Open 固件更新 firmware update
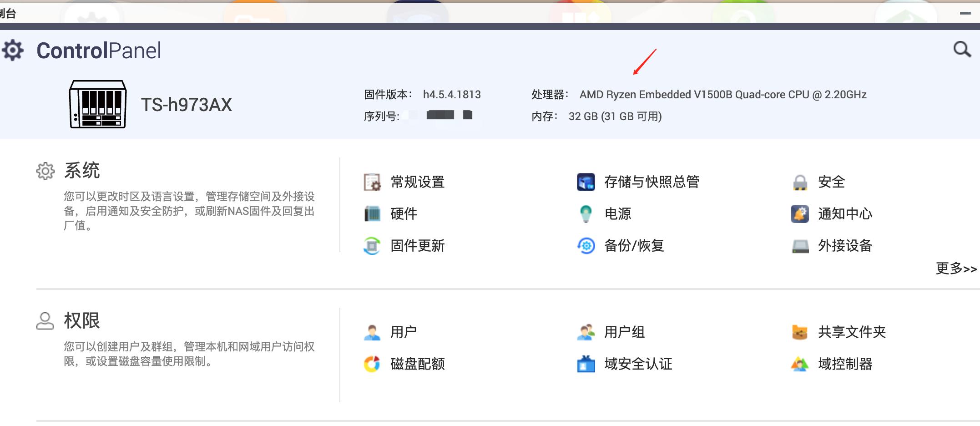Image resolution: width=980 pixels, height=426 pixels. pos(417,246)
